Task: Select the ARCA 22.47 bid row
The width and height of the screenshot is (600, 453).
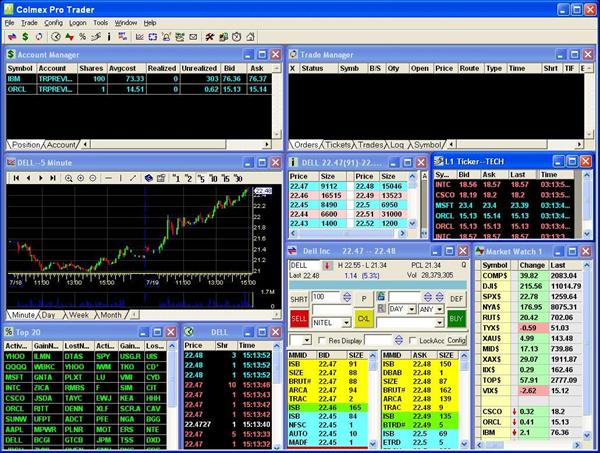Action: pos(328,390)
